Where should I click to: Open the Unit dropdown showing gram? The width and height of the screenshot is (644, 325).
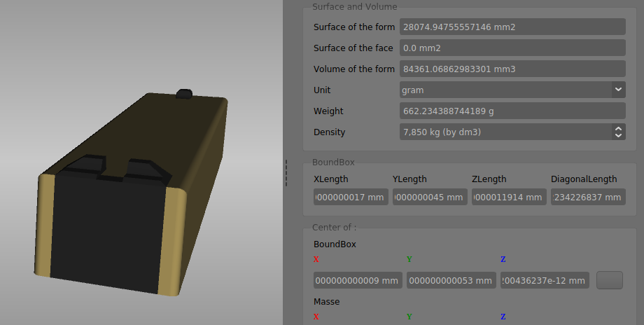coord(512,90)
